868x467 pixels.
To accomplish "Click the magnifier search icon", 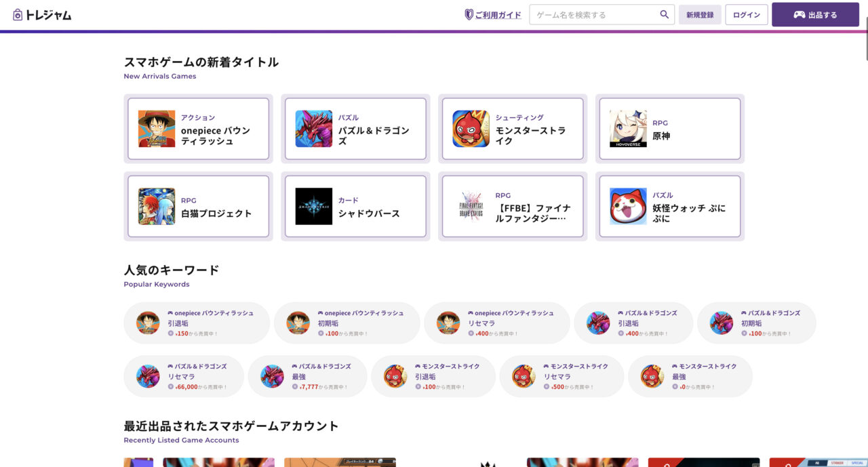I will (665, 14).
